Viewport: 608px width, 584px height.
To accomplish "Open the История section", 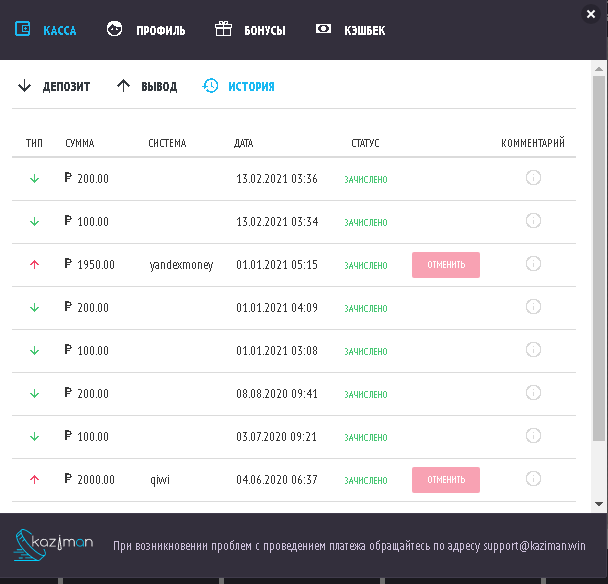I will [238, 87].
